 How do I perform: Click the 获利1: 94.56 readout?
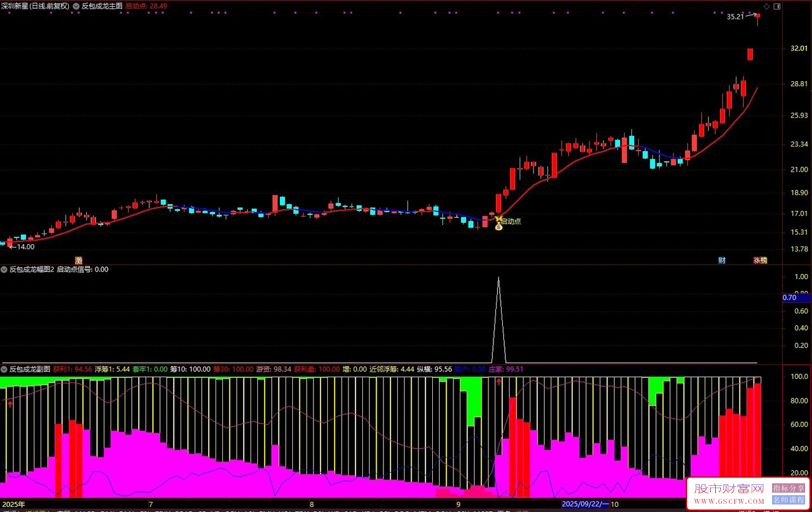72,369
